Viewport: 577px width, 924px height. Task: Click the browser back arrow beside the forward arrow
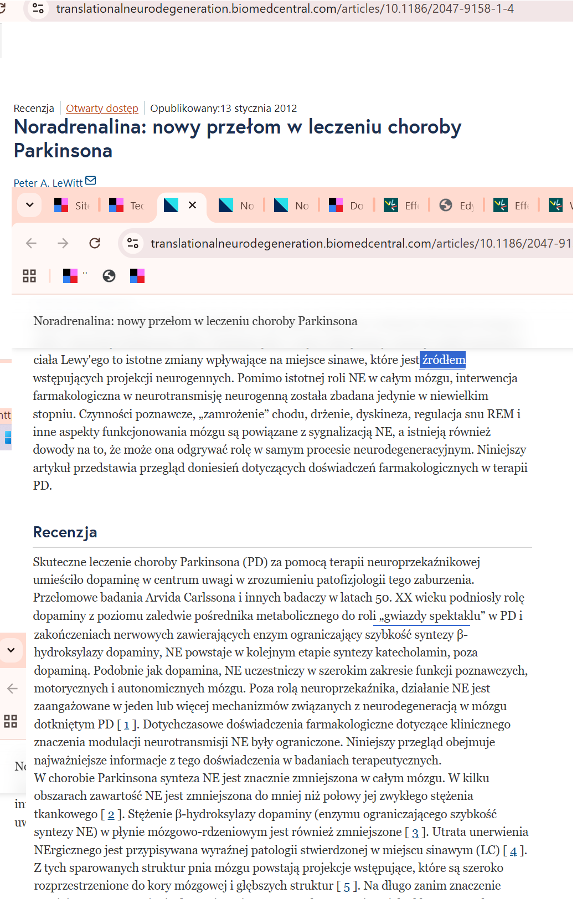point(32,243)
